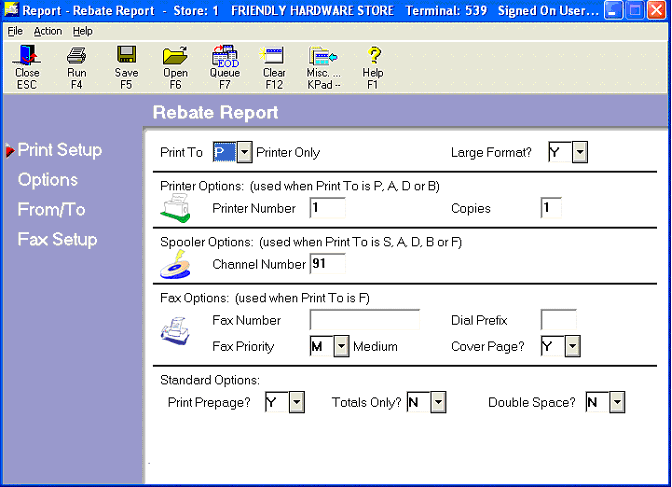Viewport: 672px width, 487px height.
Task: Open the File menu
Action: (15, 31)
